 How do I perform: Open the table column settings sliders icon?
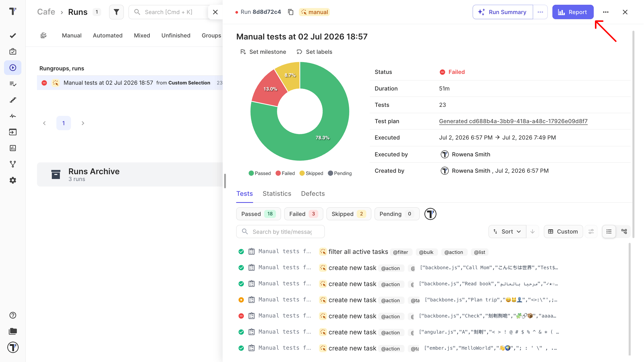pos(591,232)
